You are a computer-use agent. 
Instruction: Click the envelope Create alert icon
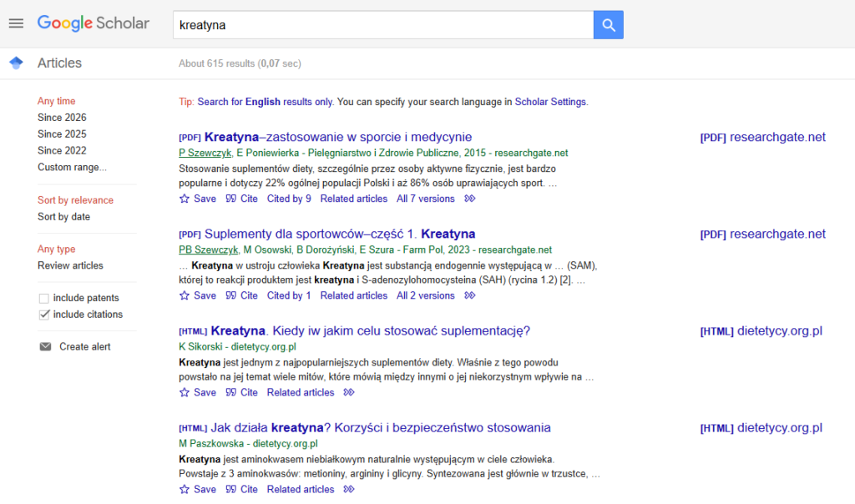tap(45, 346)
